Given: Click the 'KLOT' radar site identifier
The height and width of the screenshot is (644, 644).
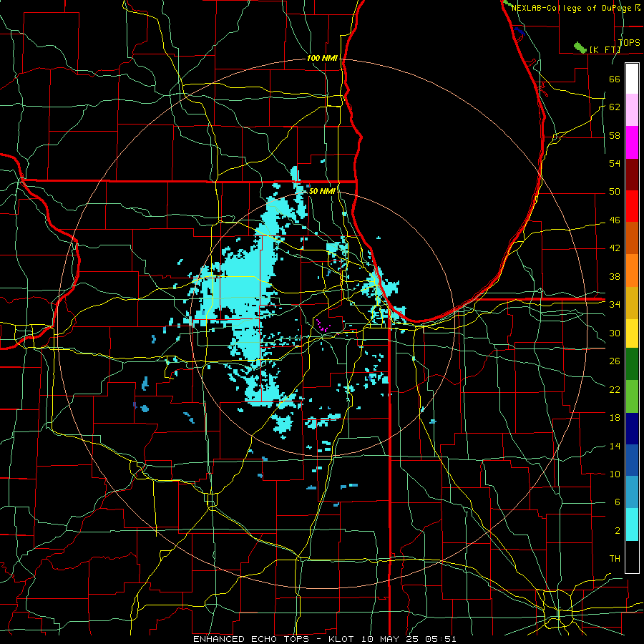Looking at the screenshot, I should (343, 639).
